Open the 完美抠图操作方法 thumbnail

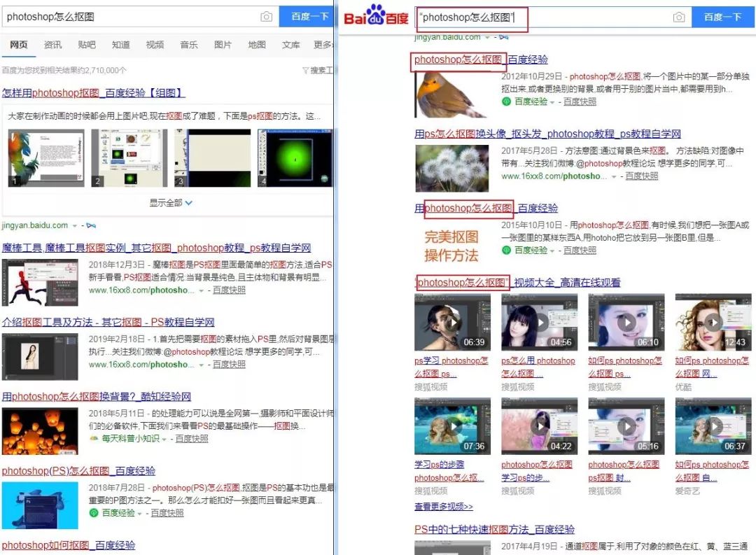(x=451, y=246)
